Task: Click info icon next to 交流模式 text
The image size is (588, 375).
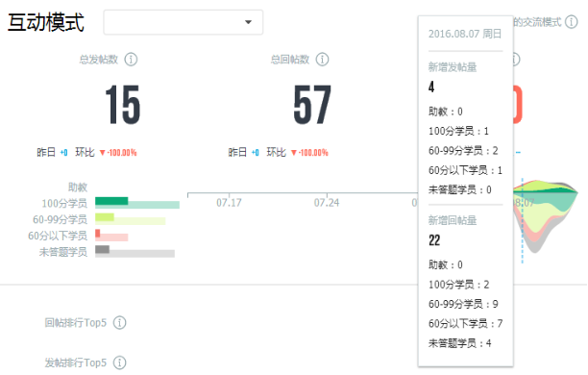Action: click(572, 22)
